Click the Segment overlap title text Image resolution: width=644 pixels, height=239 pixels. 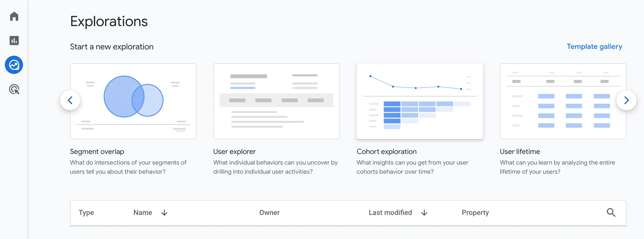(97, 151)
